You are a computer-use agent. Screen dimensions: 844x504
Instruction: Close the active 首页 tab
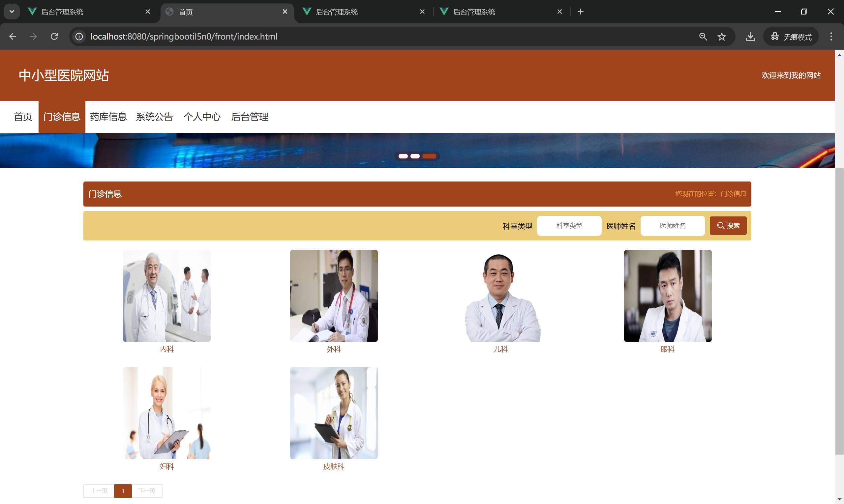pos(285,12)
